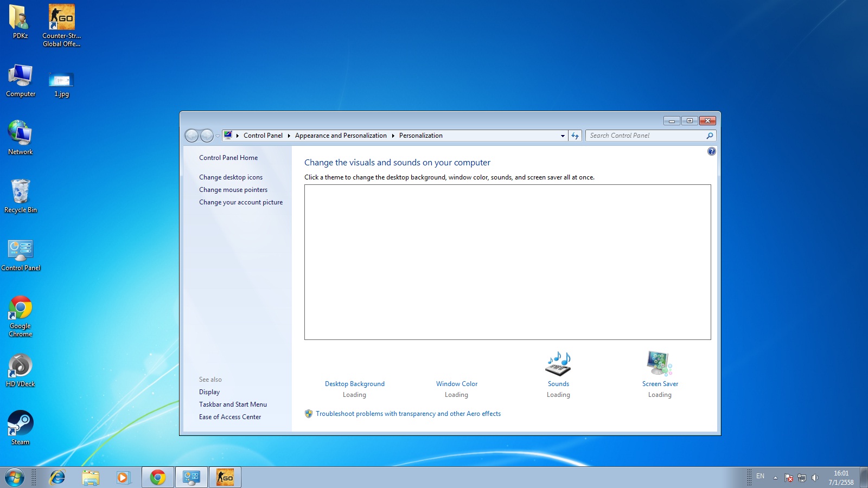Open Windows Explorer from the taskbar
The width and height of the screenshot is (868, 488).
pos(91,478)
